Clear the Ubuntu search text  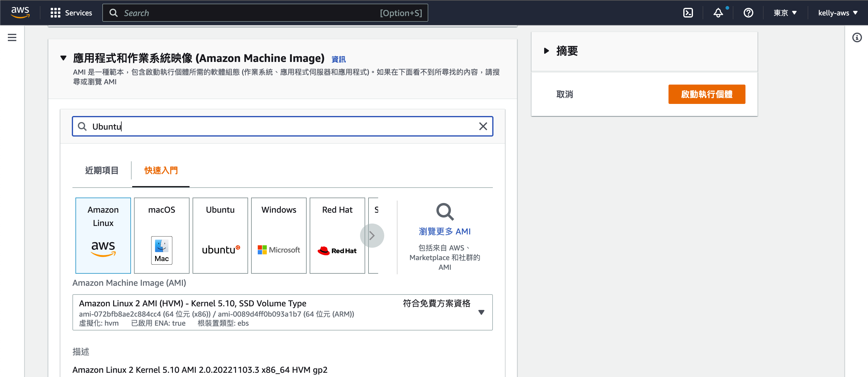click(x=483, y=127)
